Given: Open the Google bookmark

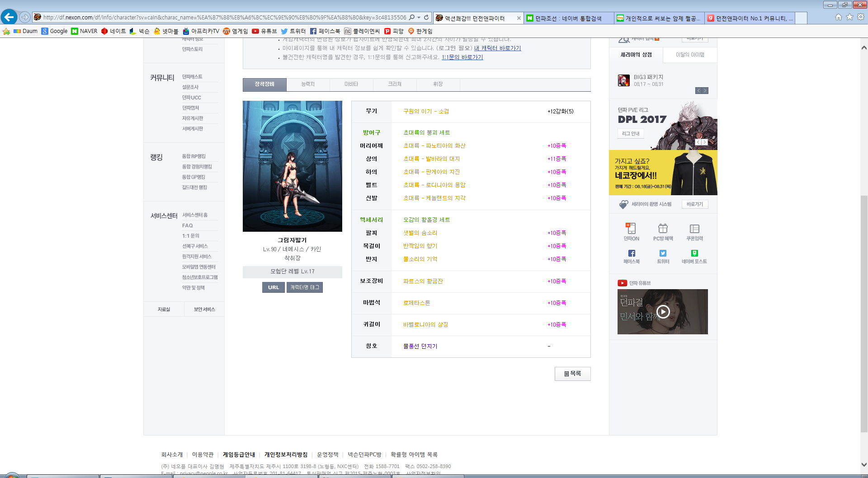Looking at the screenshot, I should point(54,31).
